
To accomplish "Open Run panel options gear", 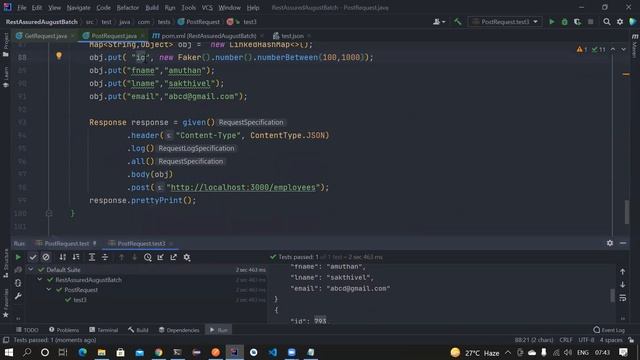I will click(x=610, y=243).
